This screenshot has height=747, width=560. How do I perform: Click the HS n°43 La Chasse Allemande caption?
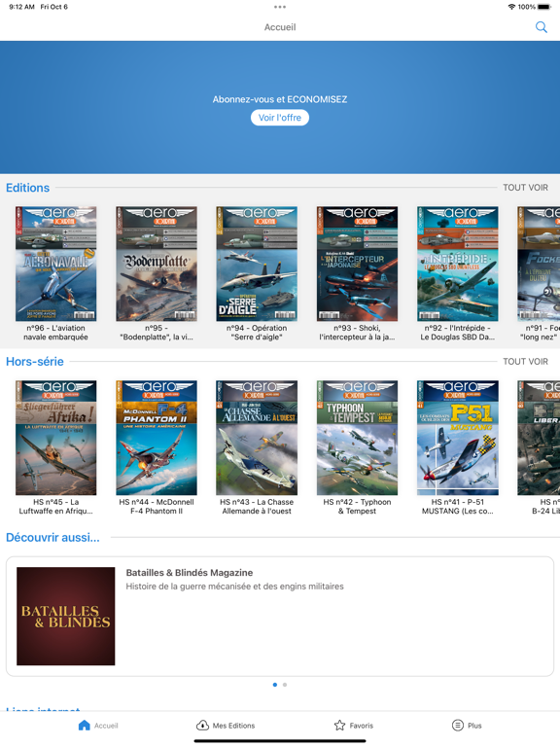click(257, 507)
